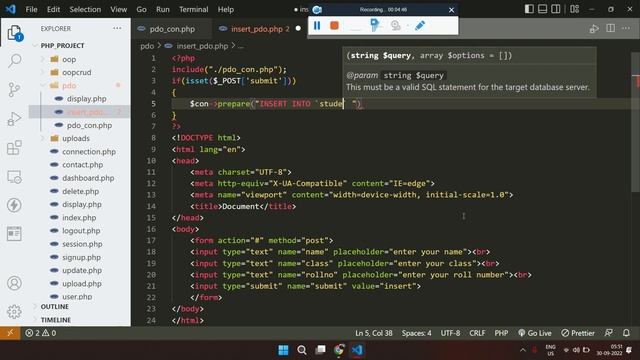Split the editor to the right
The width and height of the screenshot is (640, 360).
[x=611, y=28]
